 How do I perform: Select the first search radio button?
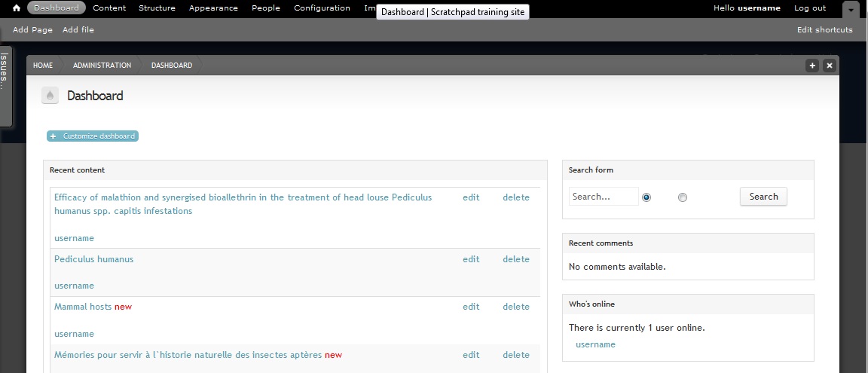[x=646, y=197]
